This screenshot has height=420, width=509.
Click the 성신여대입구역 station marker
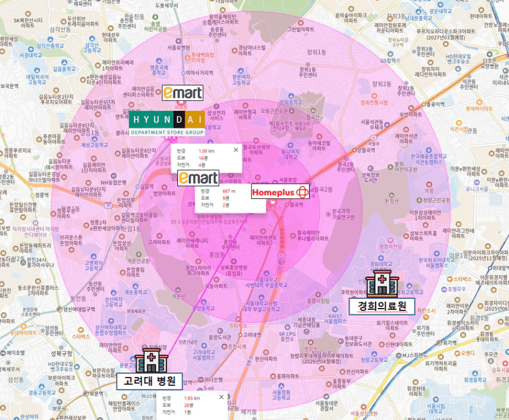click(59, 309)
